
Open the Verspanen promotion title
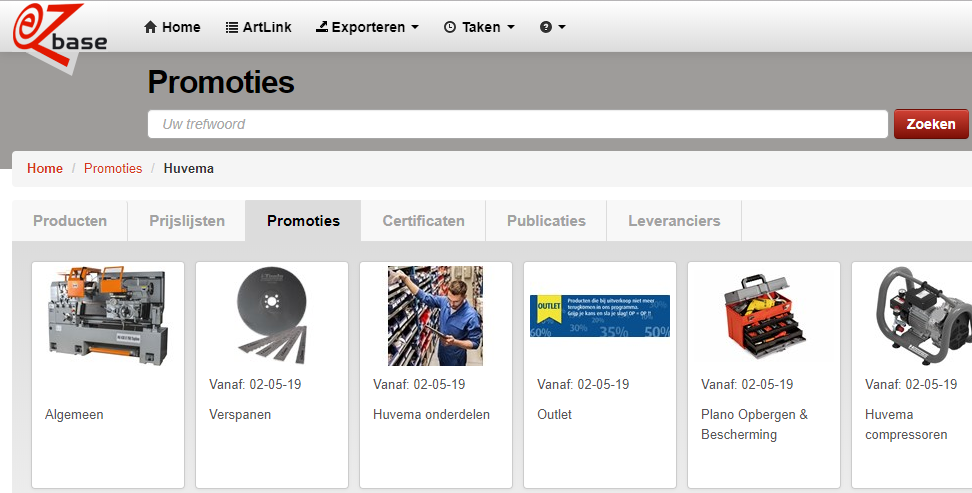[x=240, y=414]
